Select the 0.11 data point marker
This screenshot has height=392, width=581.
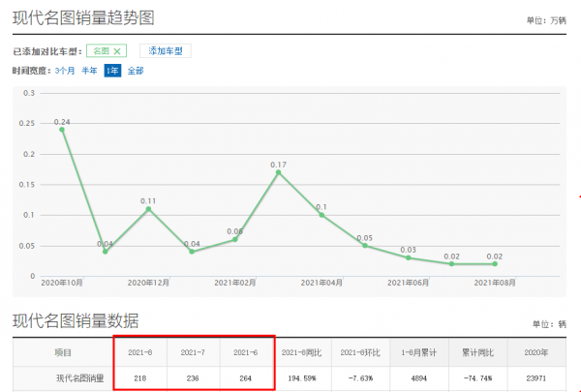pyautogui.click(x=148, y=208)
